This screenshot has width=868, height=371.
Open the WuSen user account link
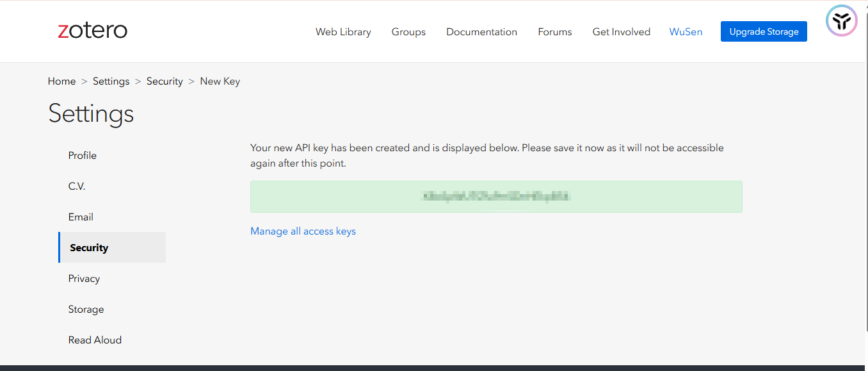click(x=686, y=31)
